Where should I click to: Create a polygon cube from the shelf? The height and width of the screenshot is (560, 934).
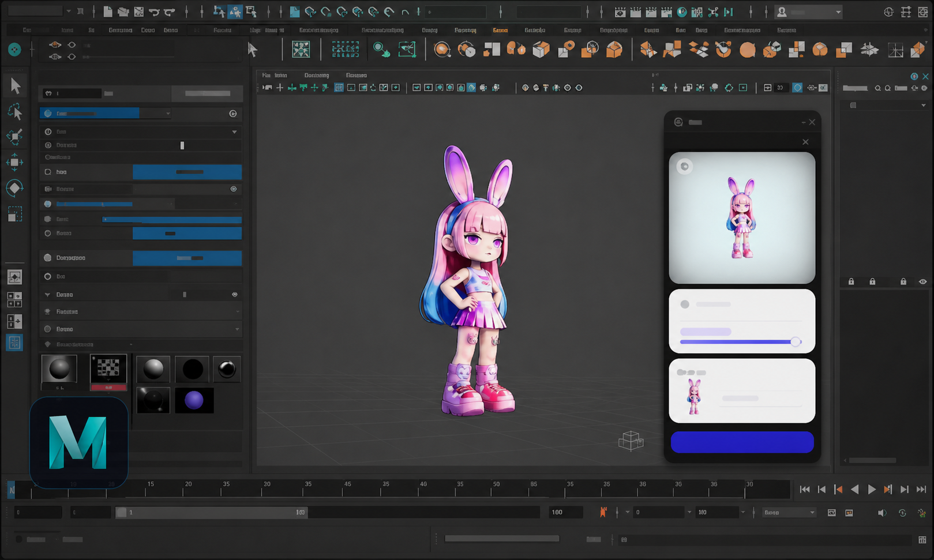(x=541, y=50)
